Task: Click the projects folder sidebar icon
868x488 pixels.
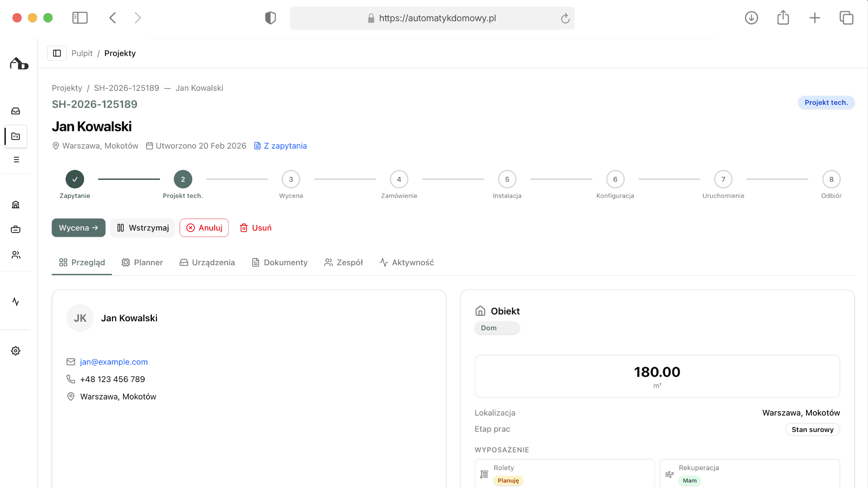Action: tap(16, 136)
